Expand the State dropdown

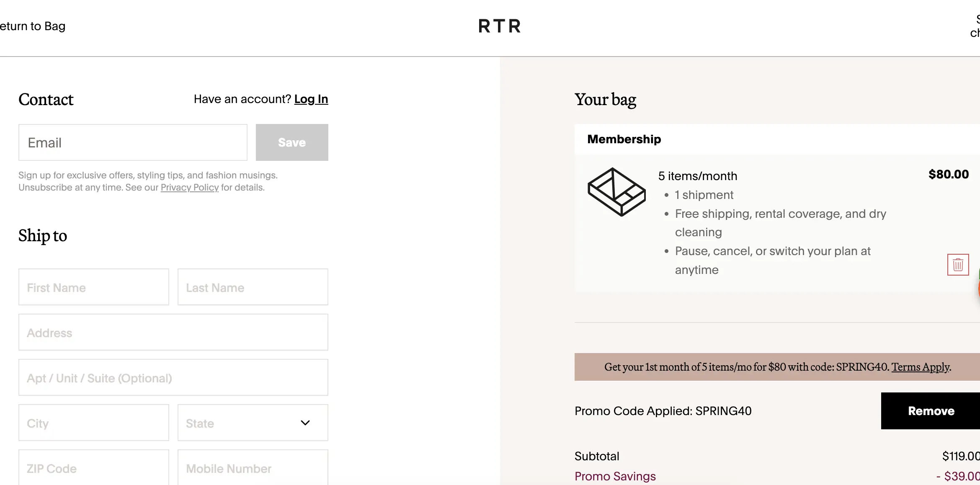(x=253, y=423)
